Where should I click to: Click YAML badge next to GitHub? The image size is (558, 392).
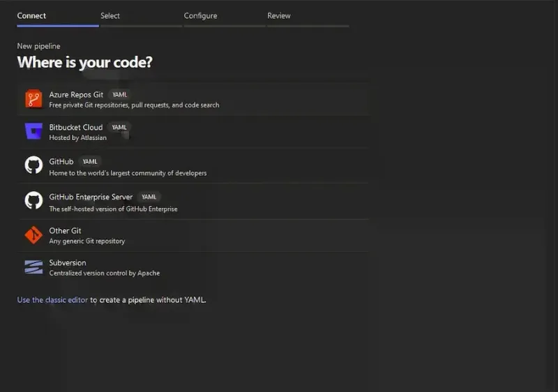90,162
